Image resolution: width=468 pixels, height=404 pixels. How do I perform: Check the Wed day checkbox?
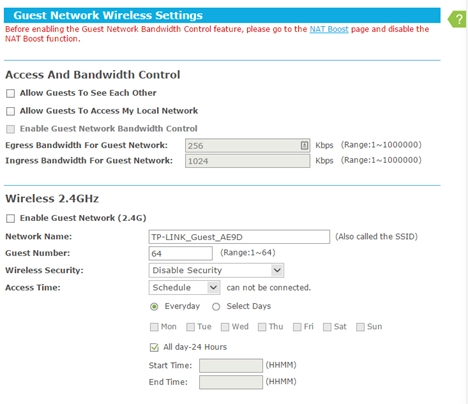225,327
